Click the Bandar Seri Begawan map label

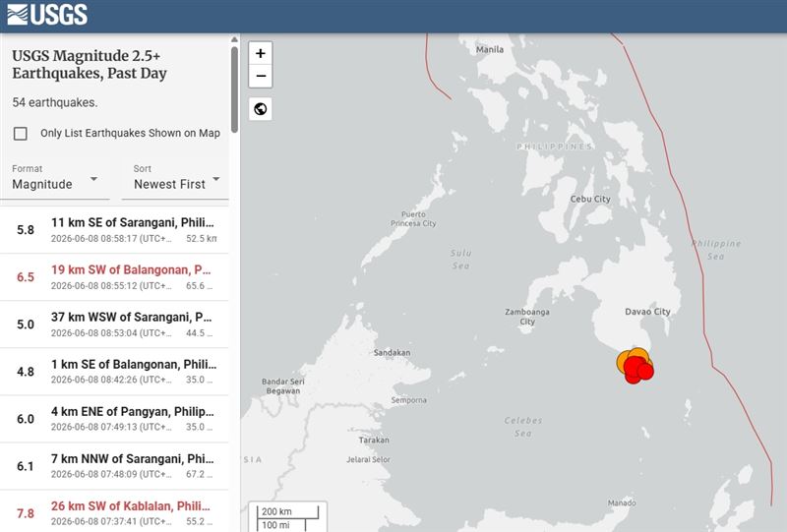[283, 385]
